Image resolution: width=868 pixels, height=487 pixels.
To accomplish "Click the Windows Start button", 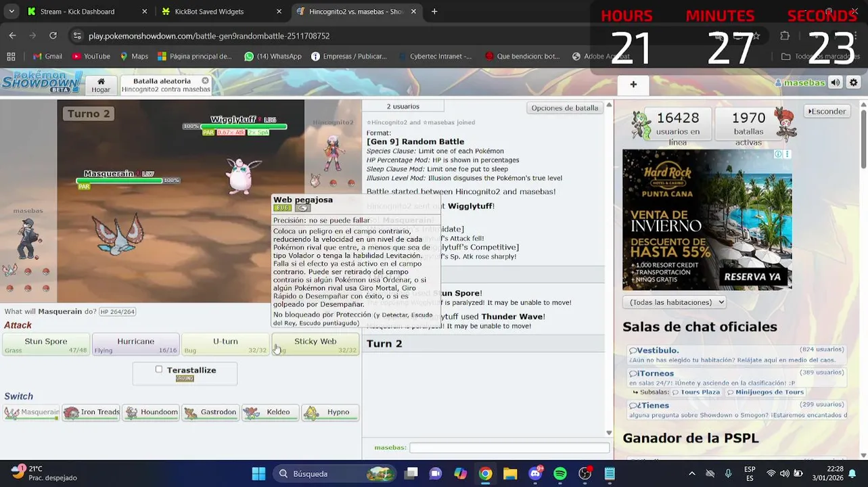I will 258,473.
